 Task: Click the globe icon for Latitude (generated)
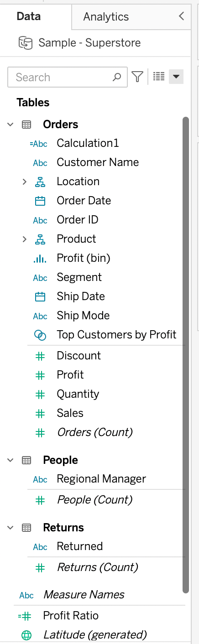click(x=26, y=635)
